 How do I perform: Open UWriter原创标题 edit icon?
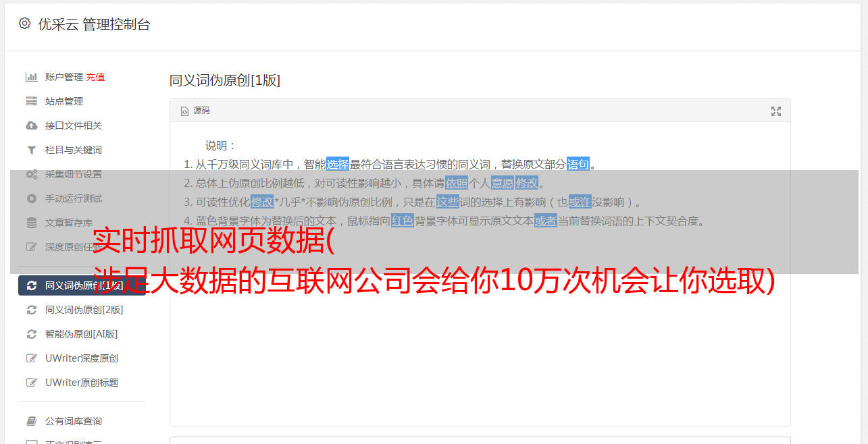(31, 383)
